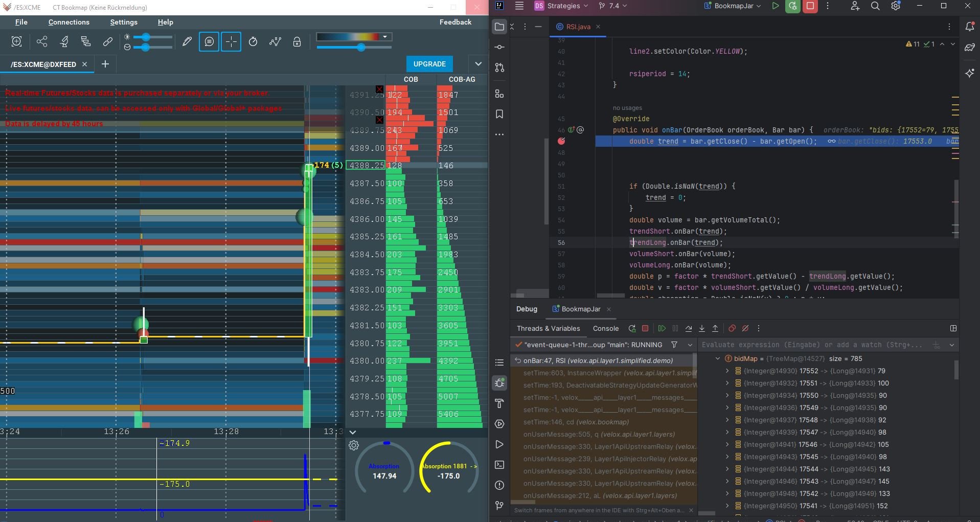Viewport: 980px width, 522px height.
Task: Click the Resume Program debugger icon
Action: 662,328
